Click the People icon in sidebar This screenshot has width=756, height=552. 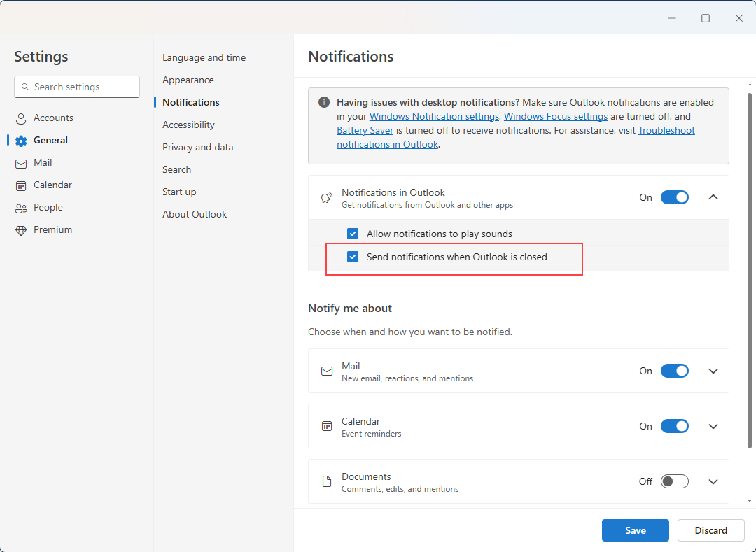[21, 208]
